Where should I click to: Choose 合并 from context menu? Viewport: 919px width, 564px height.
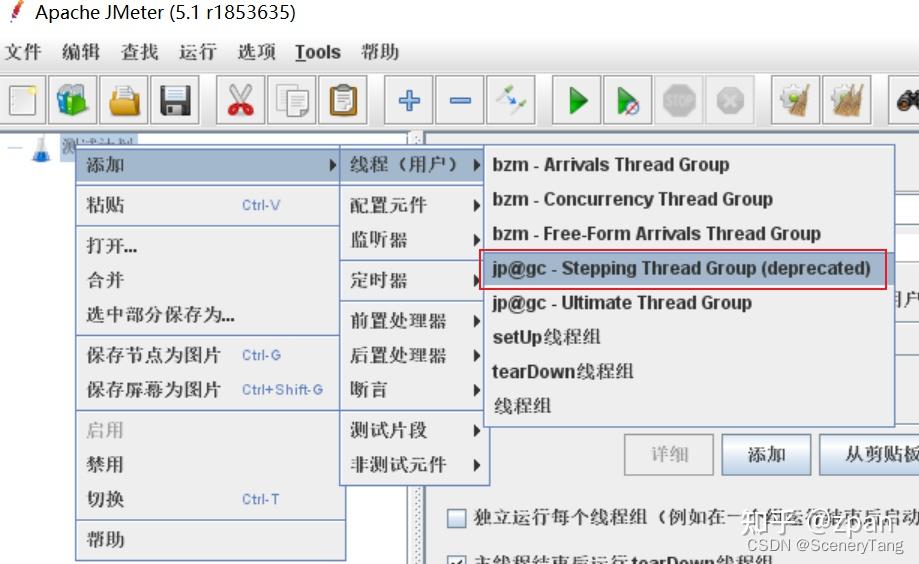point(208,280)
